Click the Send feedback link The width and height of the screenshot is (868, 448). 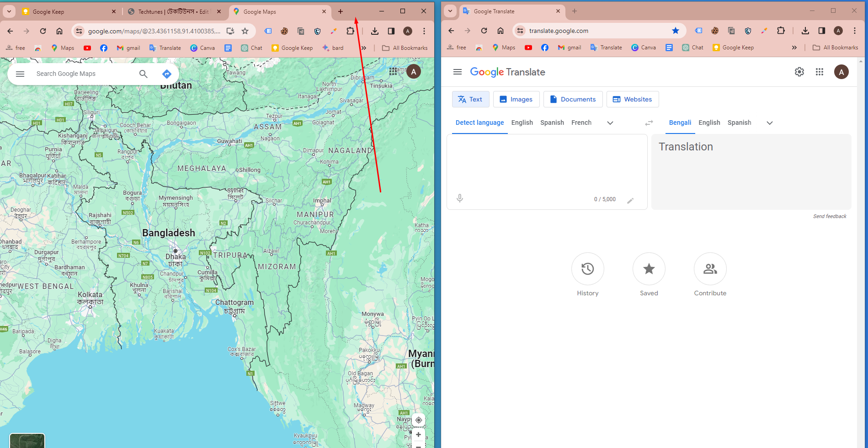[830, 216]
